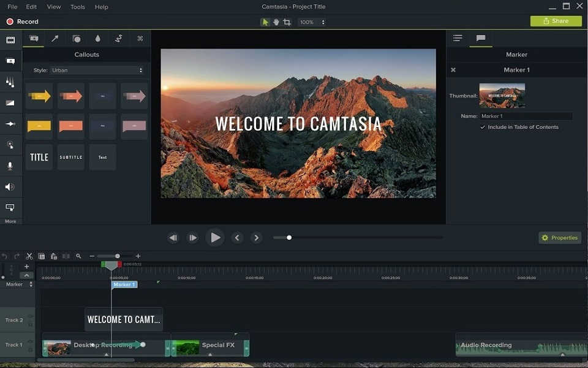Redo the last timeline action
The width and height of the screenshot is (588, 368).
[x=17, y=256]
